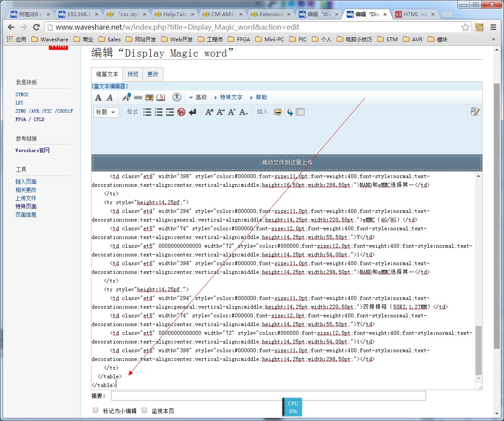Insert signature with the pen icon

pos(127,97)
